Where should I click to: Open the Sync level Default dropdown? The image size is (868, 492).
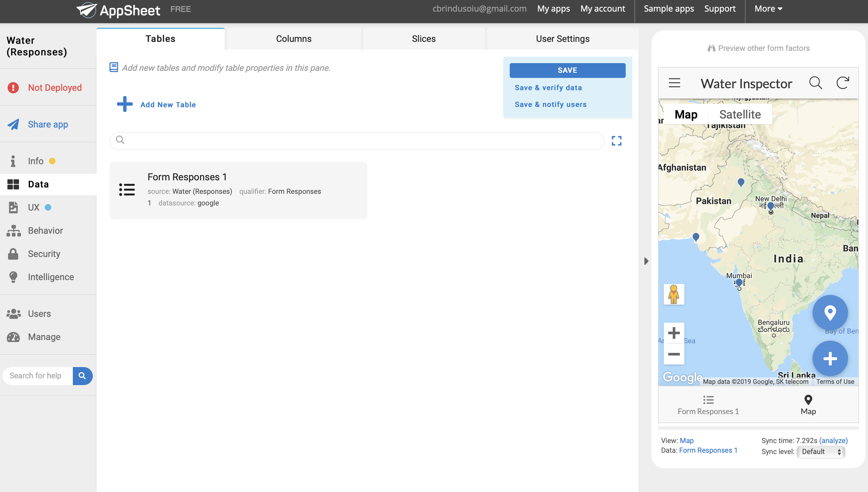click(x=821, y=452)
